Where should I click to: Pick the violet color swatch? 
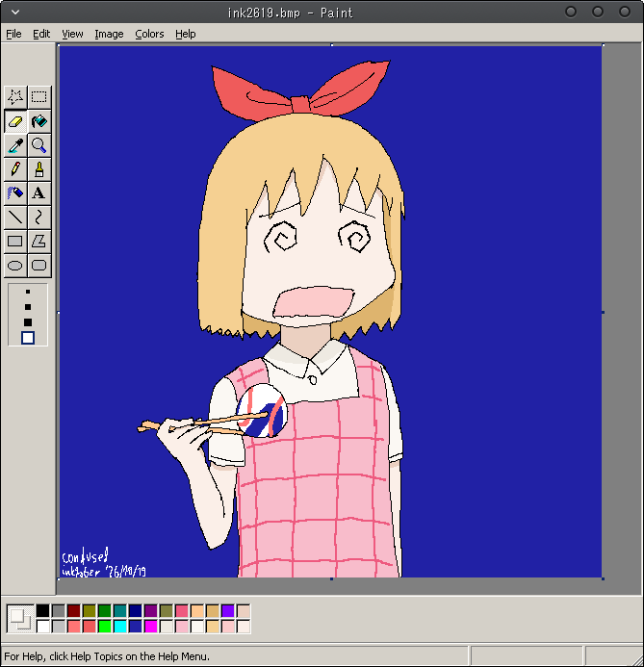228,611
